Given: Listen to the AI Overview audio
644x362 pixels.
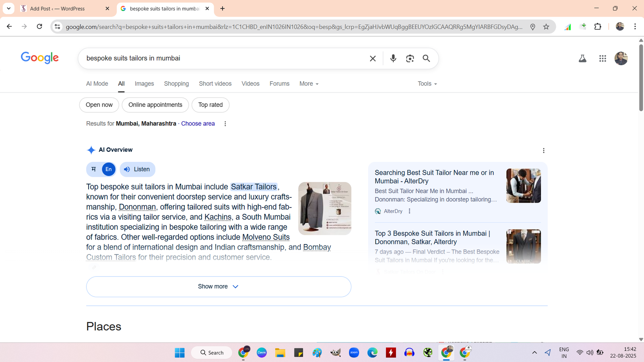Looking at the screenshot, I should (137, 169).
